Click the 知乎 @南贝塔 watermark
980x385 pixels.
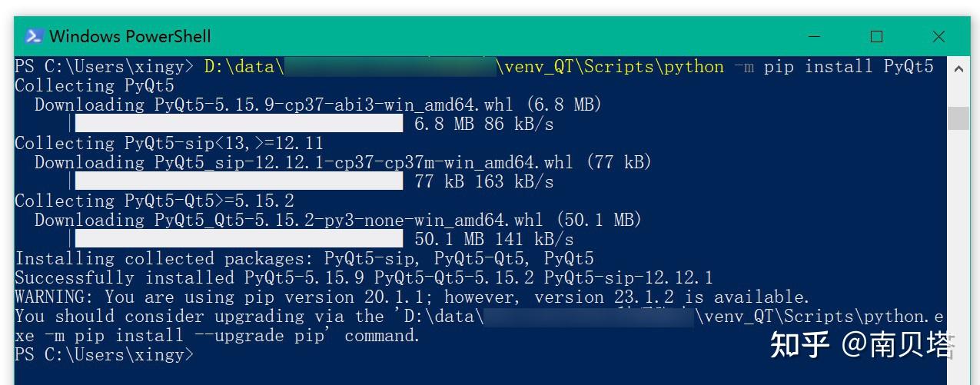coord(862,345)
